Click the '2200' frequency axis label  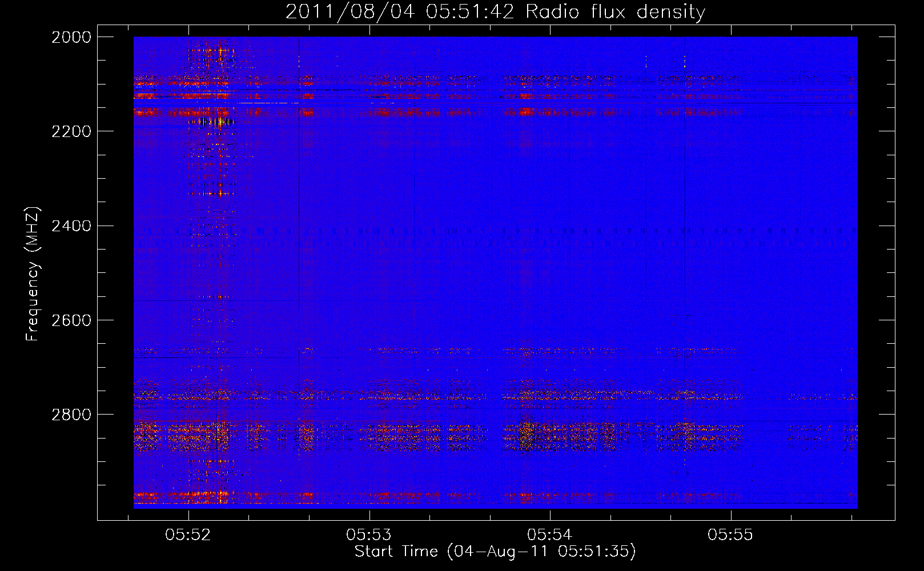point(71,131)
